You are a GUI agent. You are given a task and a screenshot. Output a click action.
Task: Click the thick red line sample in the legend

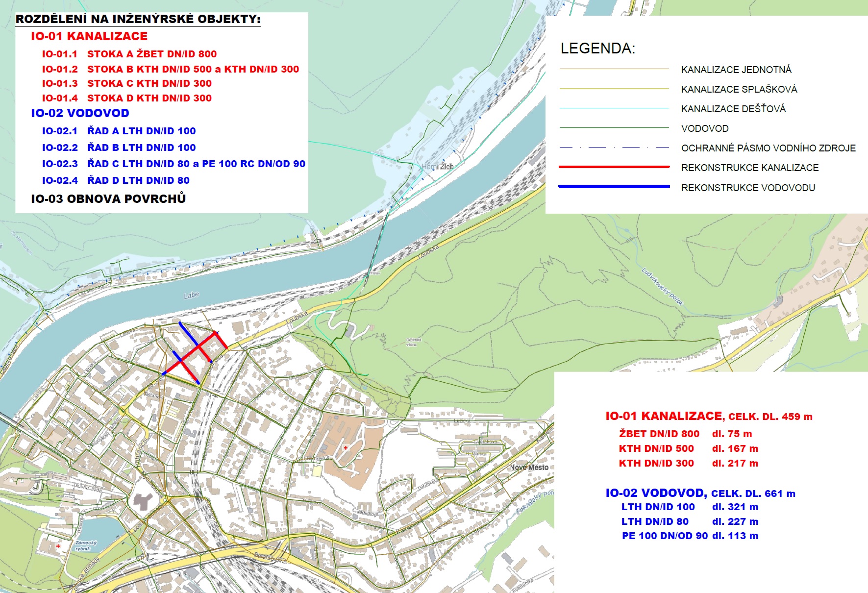click(x=614, y=167)
